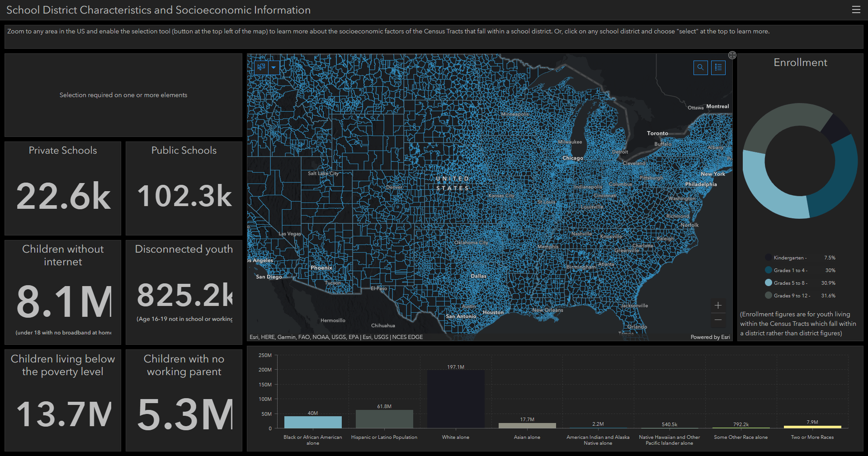Open the map search tool
The height and width of the screenshot is (456, 868).
tap(700, 67)
